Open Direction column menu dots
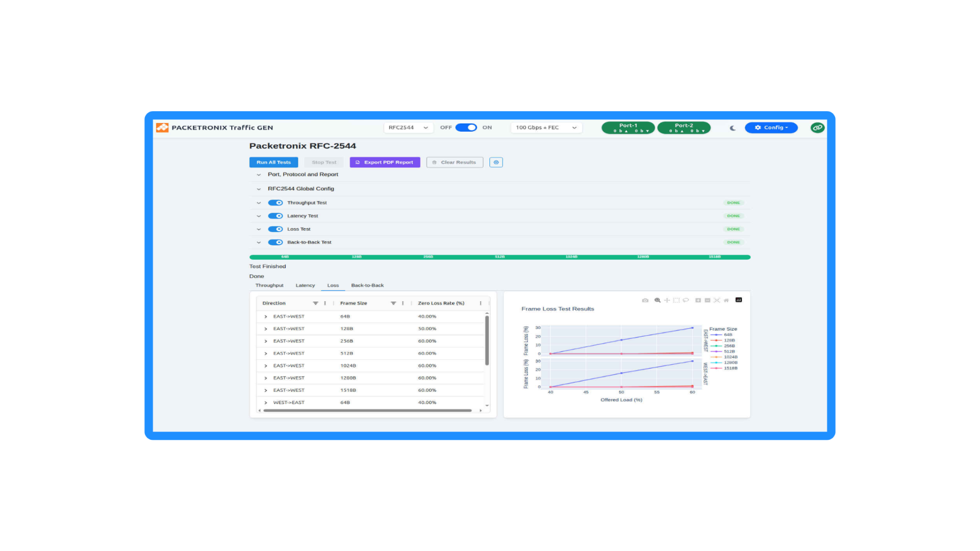This screenshot has width=980, height=551. click(325, 303)
